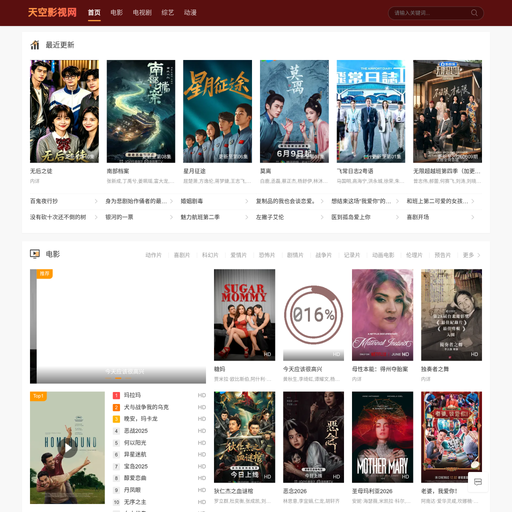512x512 pixels.
Task: Focus the keyword search input field
Action: coord(431,13)
